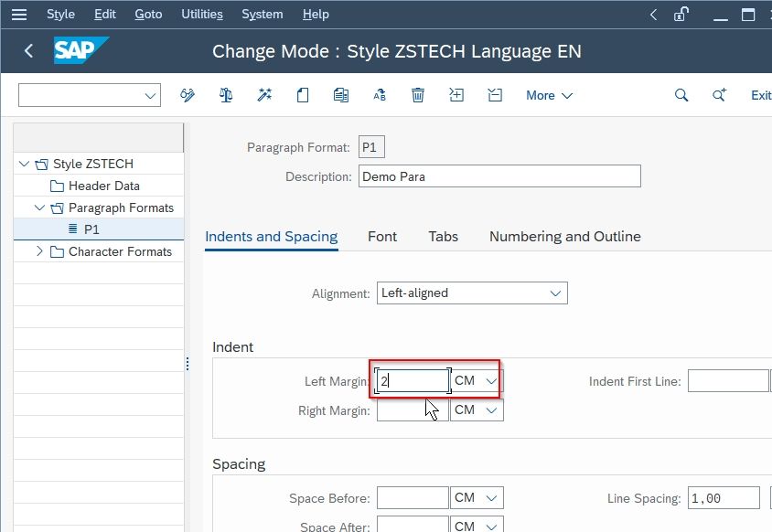772x532 pixels.
Task: Click the Indent First Line field
Action: tap(728, 381)
